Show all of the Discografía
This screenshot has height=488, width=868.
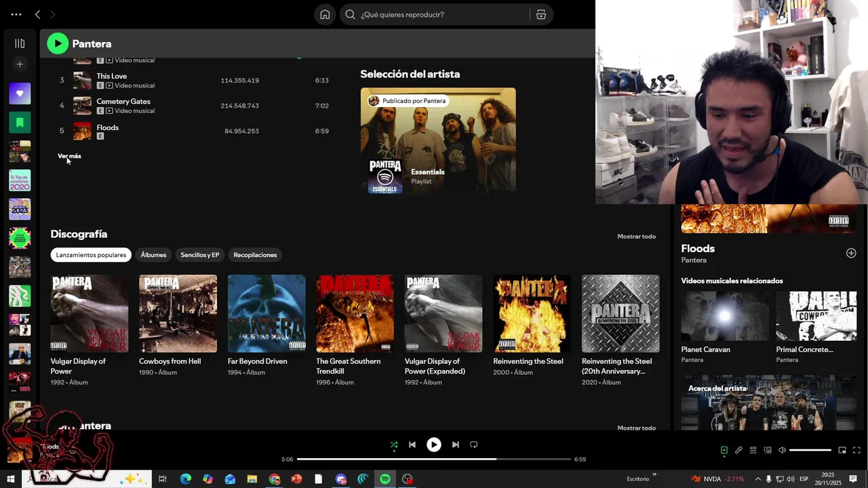(x=636, y=237)
